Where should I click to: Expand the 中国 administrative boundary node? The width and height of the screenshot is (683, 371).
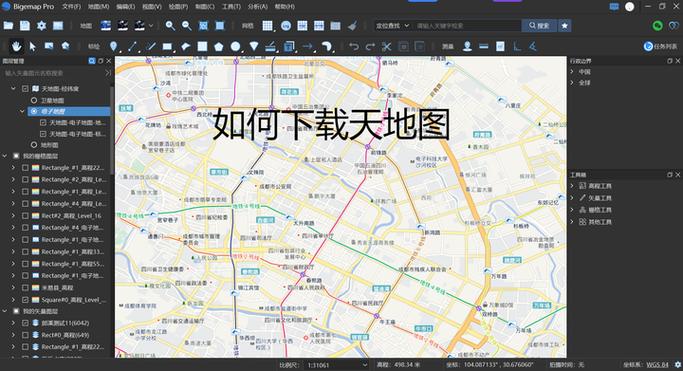572,71
